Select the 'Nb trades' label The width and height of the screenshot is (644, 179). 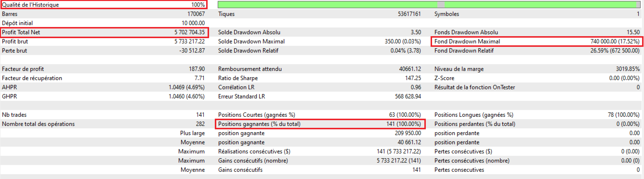coord(14,115)
